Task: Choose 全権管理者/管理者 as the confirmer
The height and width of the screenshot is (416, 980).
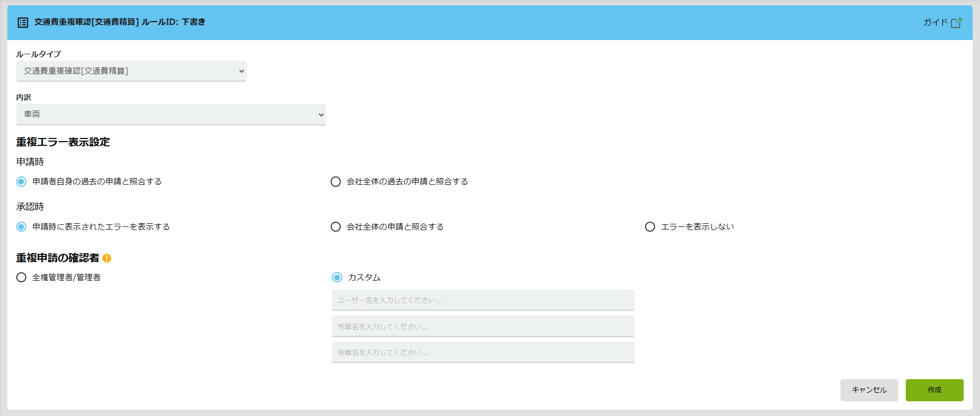Action: click(x=22, y=278)
